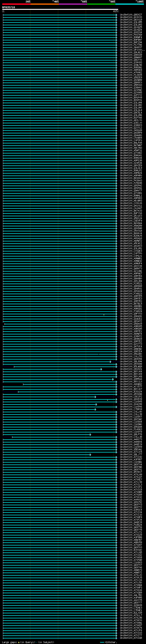This screenshot has width=146, height=644.
Task: Click the yellow large-gap marker in the legend
Action: 19,642
